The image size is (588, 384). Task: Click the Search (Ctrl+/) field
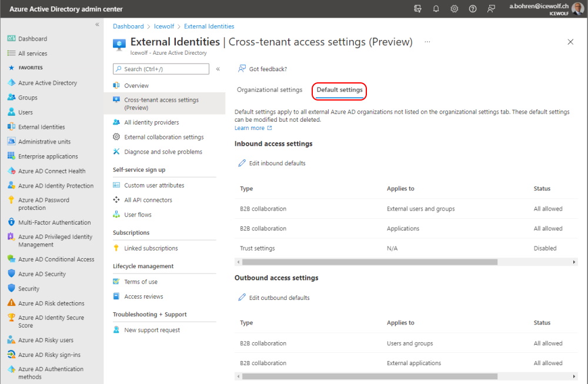[161, 69]
